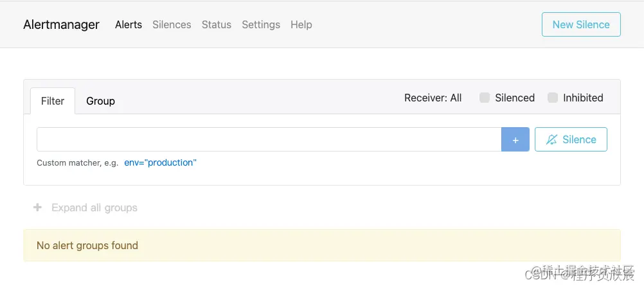Select the Alerts nav item
Screen dimensions: 644x287
click(129, 24)
